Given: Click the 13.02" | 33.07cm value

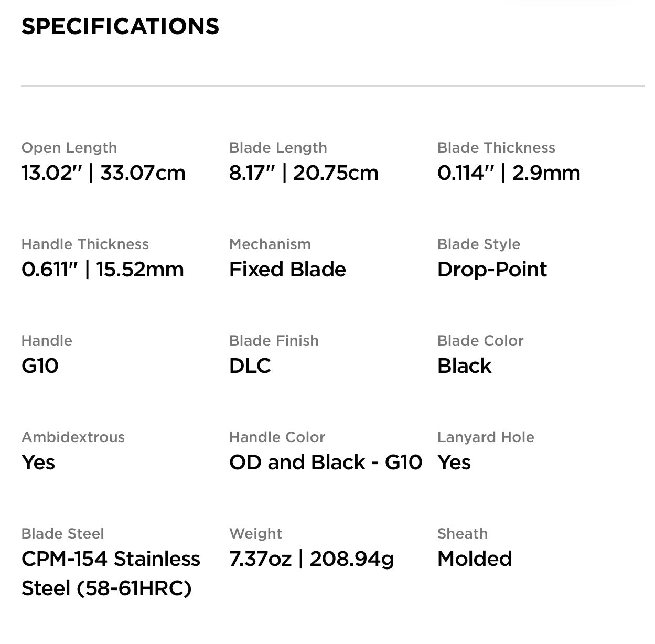Looking at the screenshot, I should point(103,173).
